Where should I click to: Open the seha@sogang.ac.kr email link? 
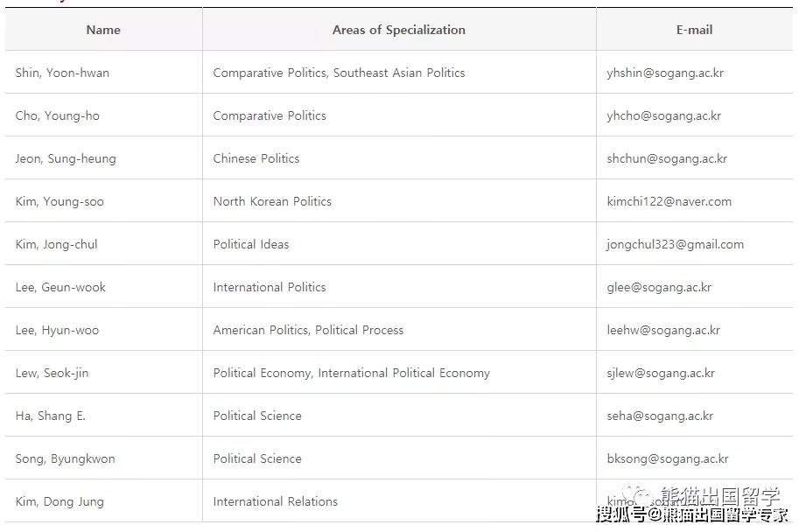(x=660, y=416)
